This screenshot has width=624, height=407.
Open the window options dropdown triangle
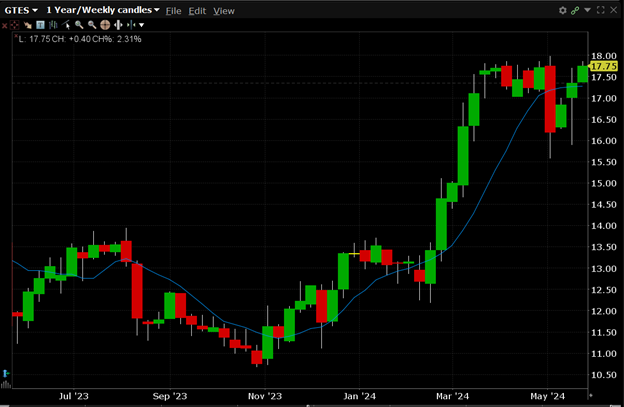(x=587, y=10)
